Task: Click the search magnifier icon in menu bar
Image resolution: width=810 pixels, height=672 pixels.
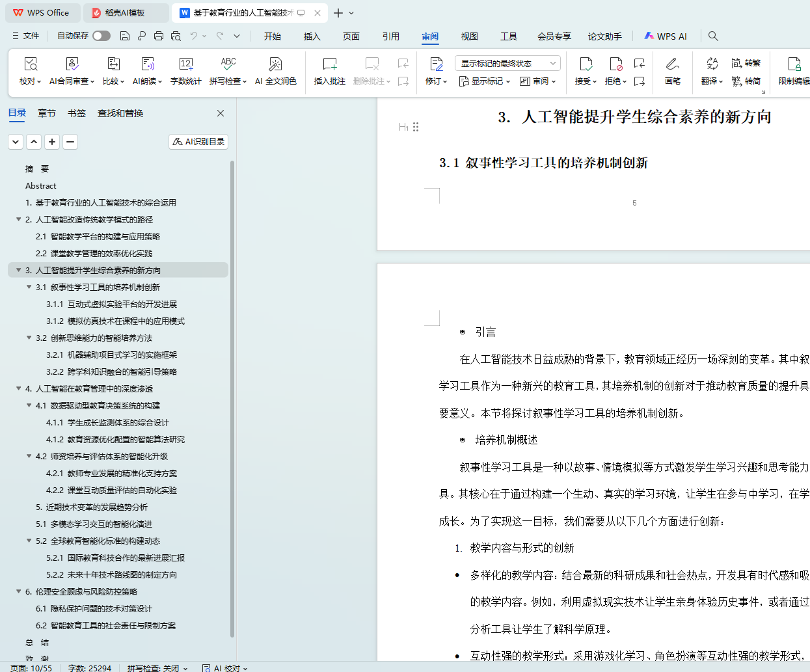Action: 714,36
